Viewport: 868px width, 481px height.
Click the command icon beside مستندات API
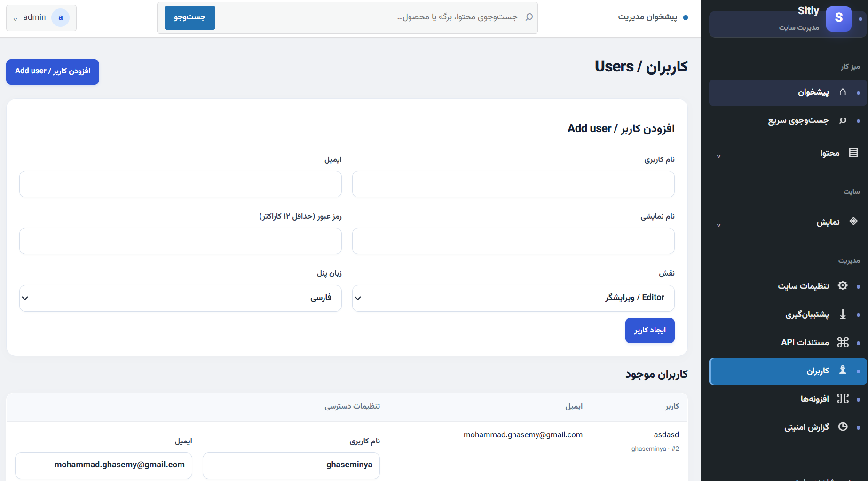843,342
